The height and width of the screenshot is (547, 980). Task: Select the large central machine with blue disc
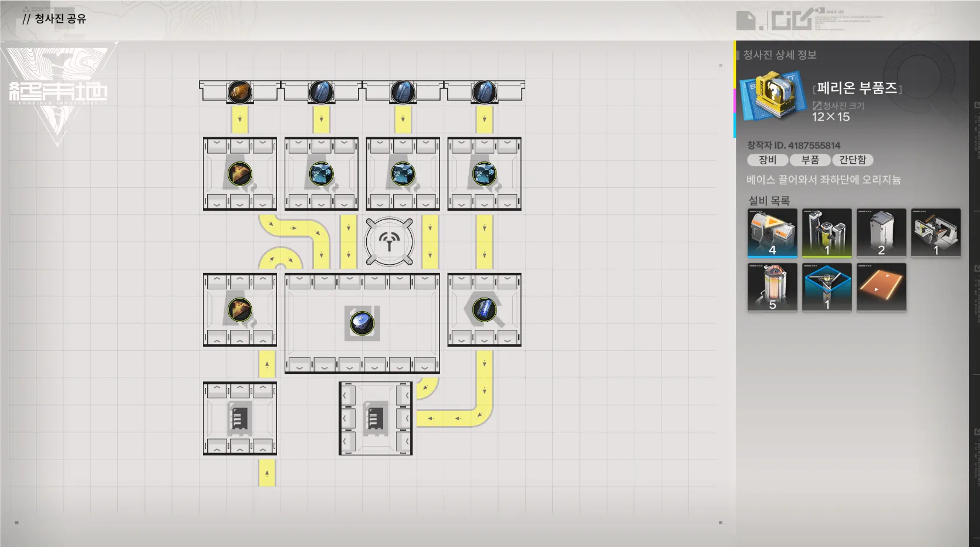click(362, 323)
